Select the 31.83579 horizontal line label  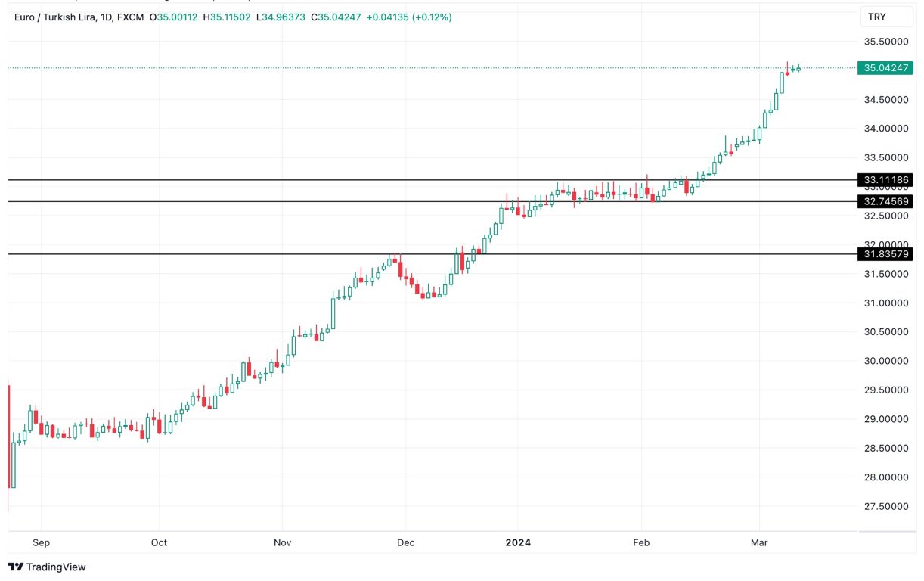885,254
